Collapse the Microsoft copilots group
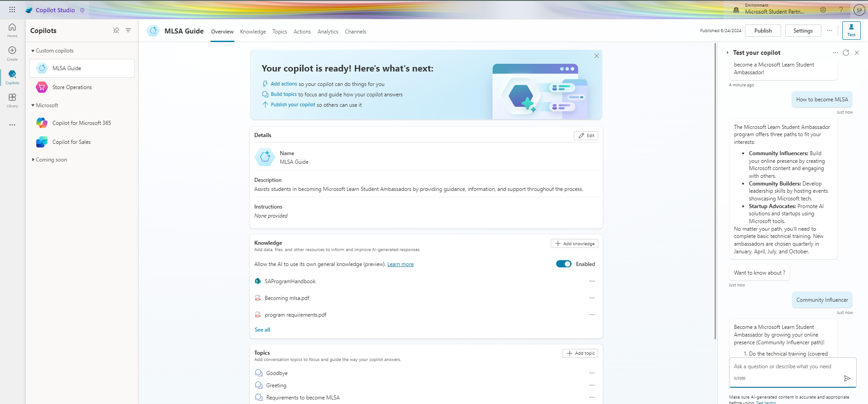The image size is (868, 404). (x=33, y=105)
